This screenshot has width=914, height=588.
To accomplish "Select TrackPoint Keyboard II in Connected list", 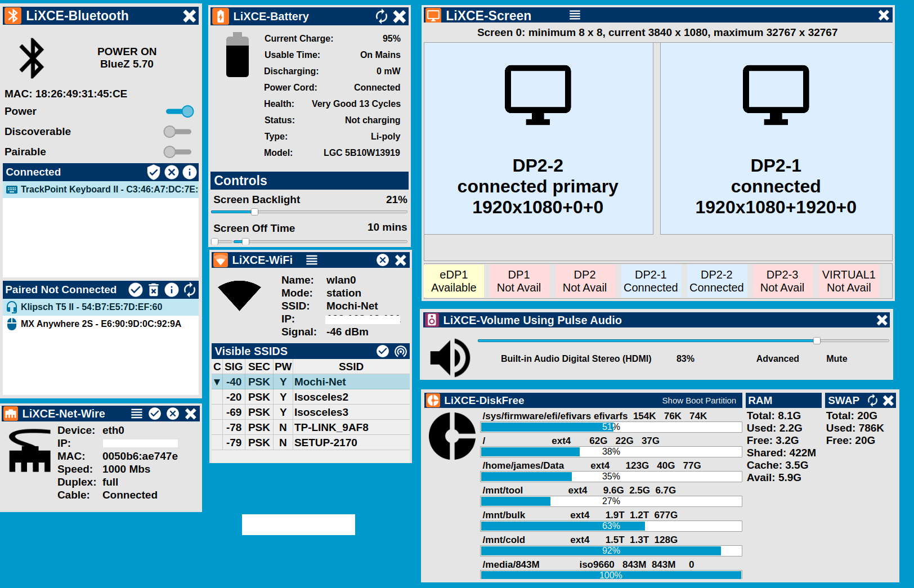I will [101, 190].
